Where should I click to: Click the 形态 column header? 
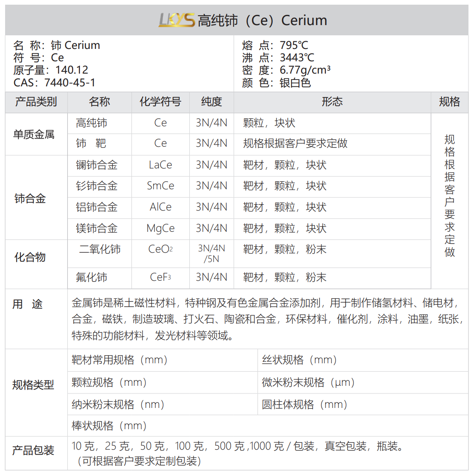click(x=333, y=102)
